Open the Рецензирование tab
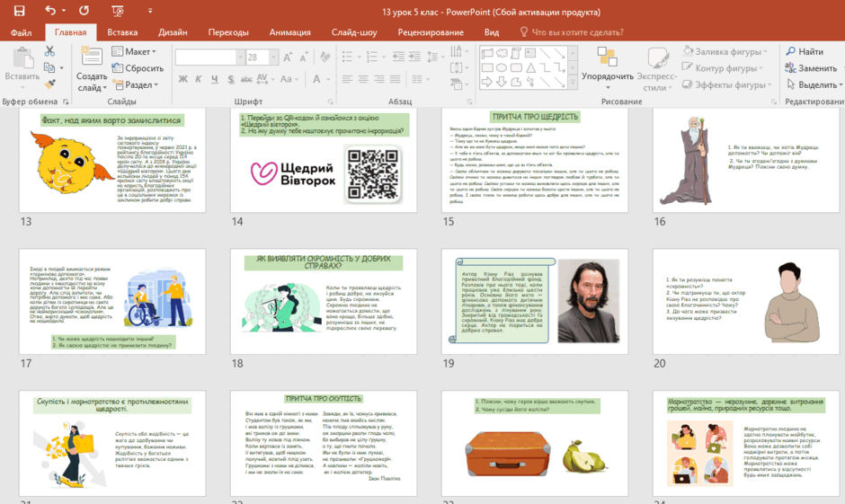Viewport: 845px width, 504px height. 431,32
